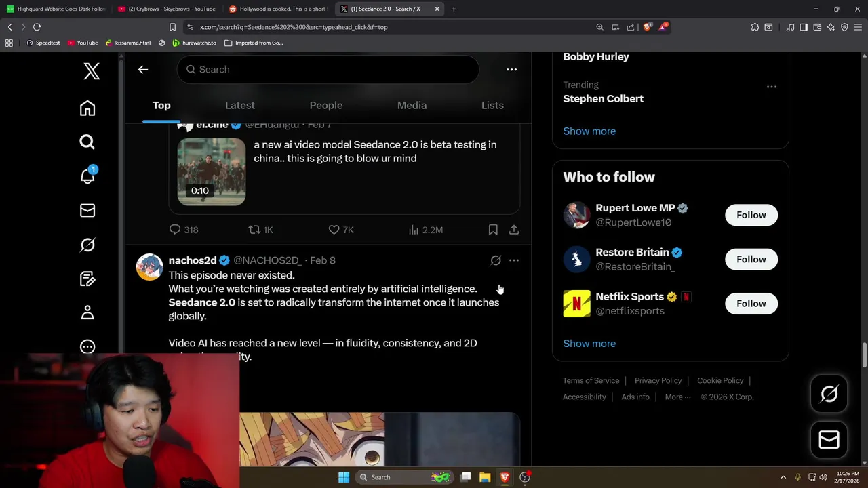Image resolution: width=868 pixels, height=488 pixels.
Task: Share the Seedance beta testing post
Action: coord(514,230)
